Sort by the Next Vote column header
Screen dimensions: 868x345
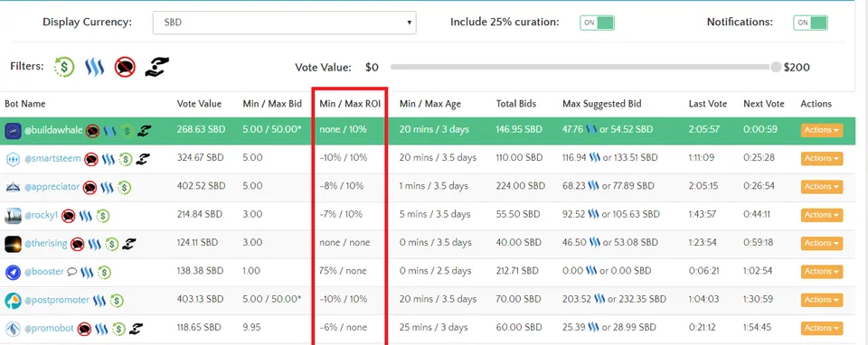pos(764,104)
